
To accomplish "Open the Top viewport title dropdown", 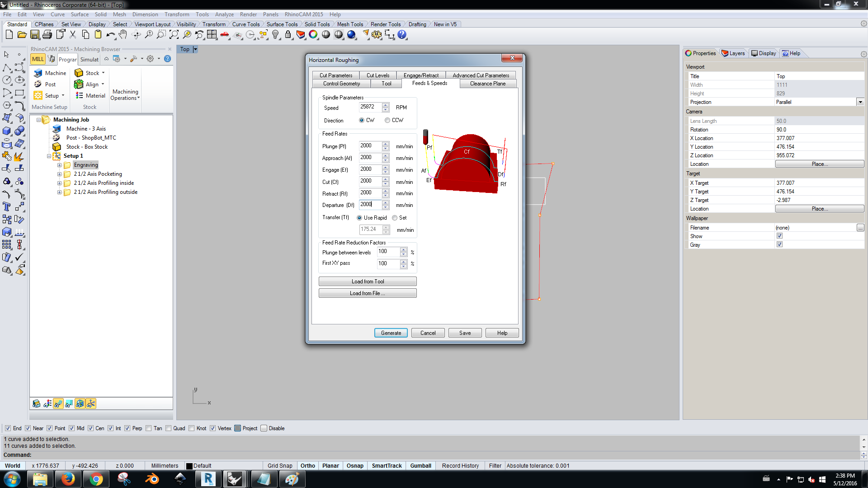I will click(195, 49).
